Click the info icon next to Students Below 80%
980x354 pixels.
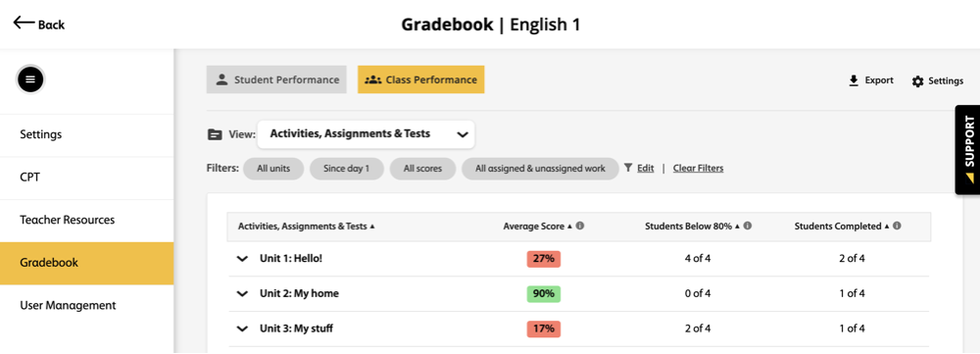coord(748,226)
